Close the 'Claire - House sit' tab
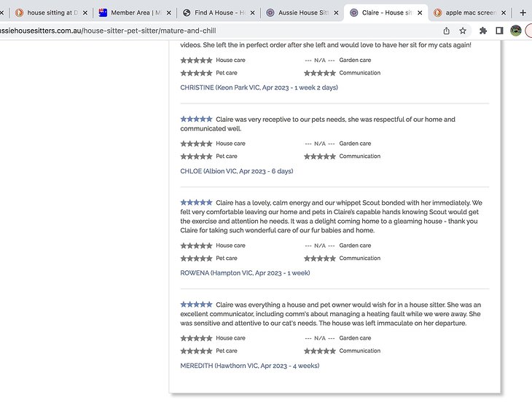Image resolution: width=532 pixels, height=408 pixels. pyautogui.click(x=420, y=12)
